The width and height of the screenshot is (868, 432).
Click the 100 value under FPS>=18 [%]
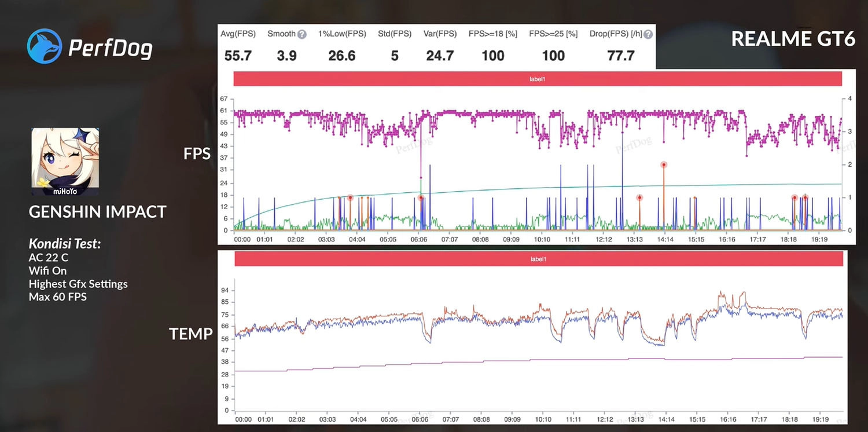point(493,56)
